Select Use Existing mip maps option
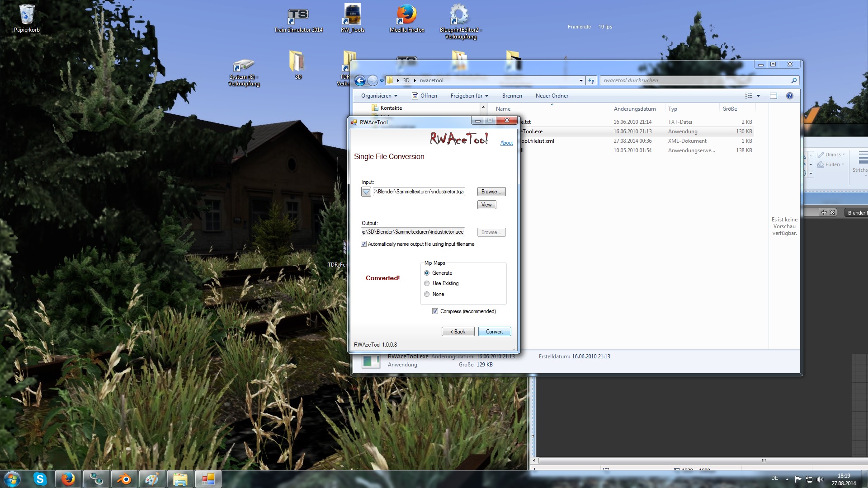 tap(427, 283)
